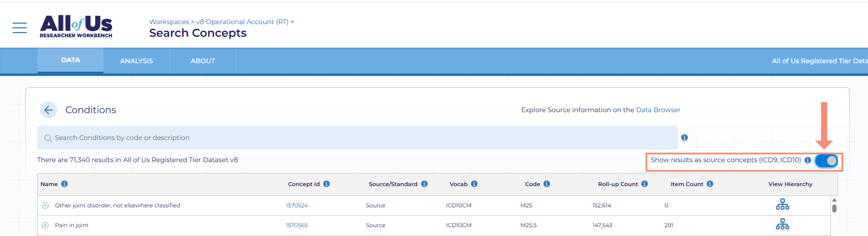Viewport: 868px width, 236px height.
Task: Switch to the ABOUT tab
Action: pyautogui.click(x=203, y=61)
